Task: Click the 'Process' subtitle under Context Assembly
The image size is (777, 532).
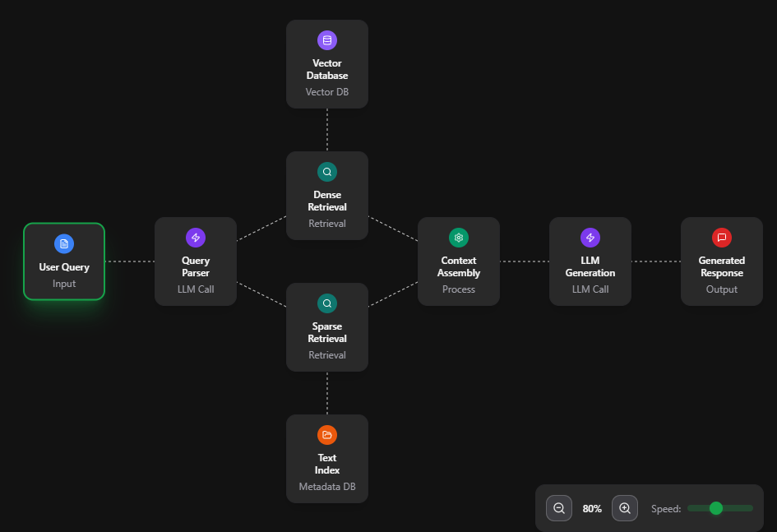Action: (459, 289)
